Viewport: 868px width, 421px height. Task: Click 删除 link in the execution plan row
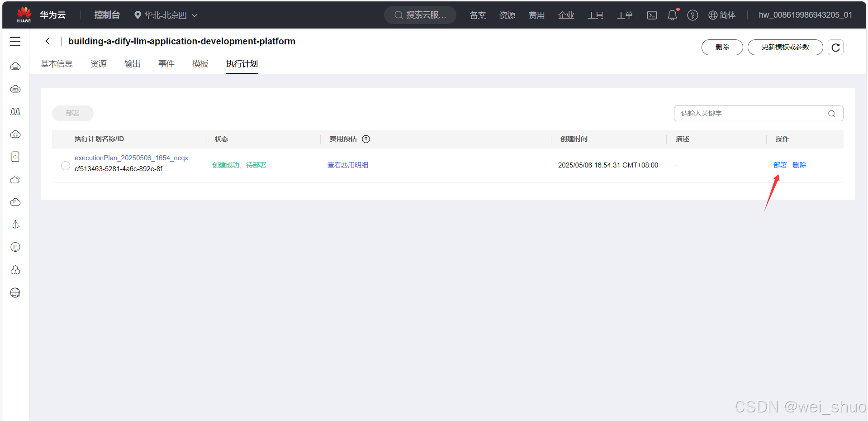click(x=799, y=165)
